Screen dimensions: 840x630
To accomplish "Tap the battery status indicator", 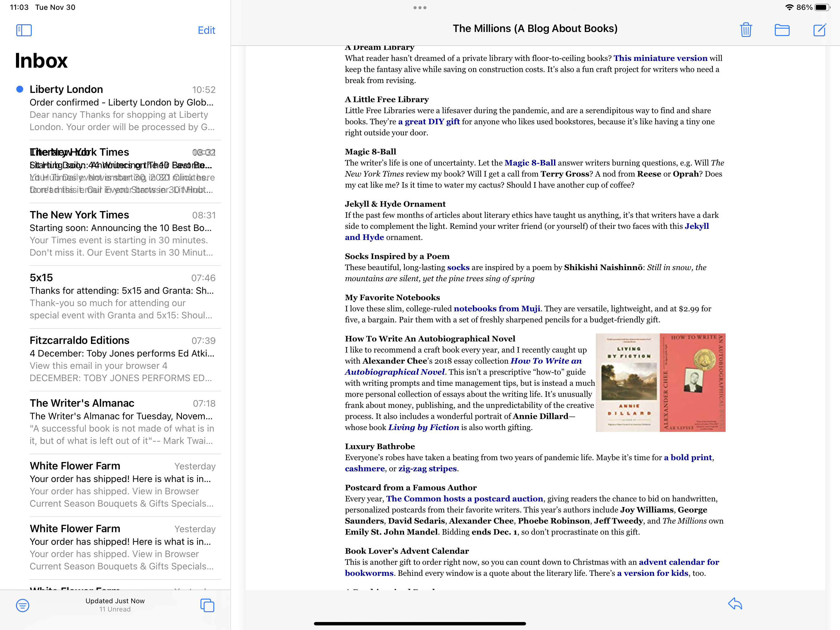I will (822, 7).
